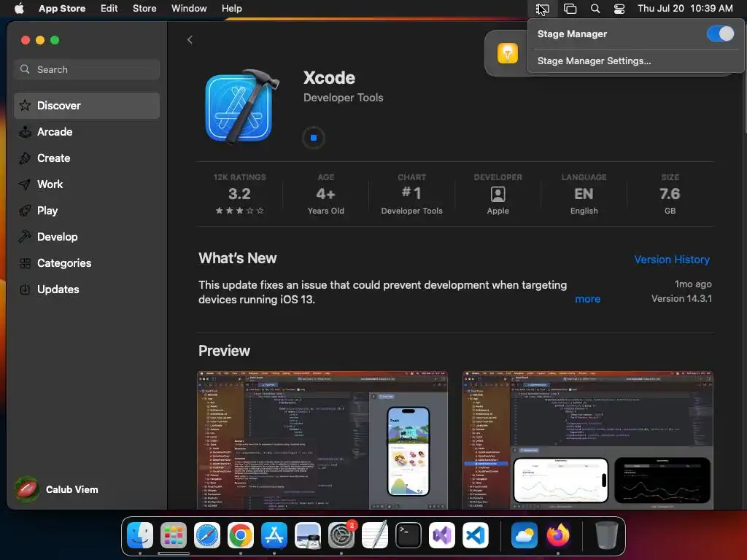Click the 7.6 GB size value
Screen dimensions: 747x560
pyautogui.click(x=670, y=194)
